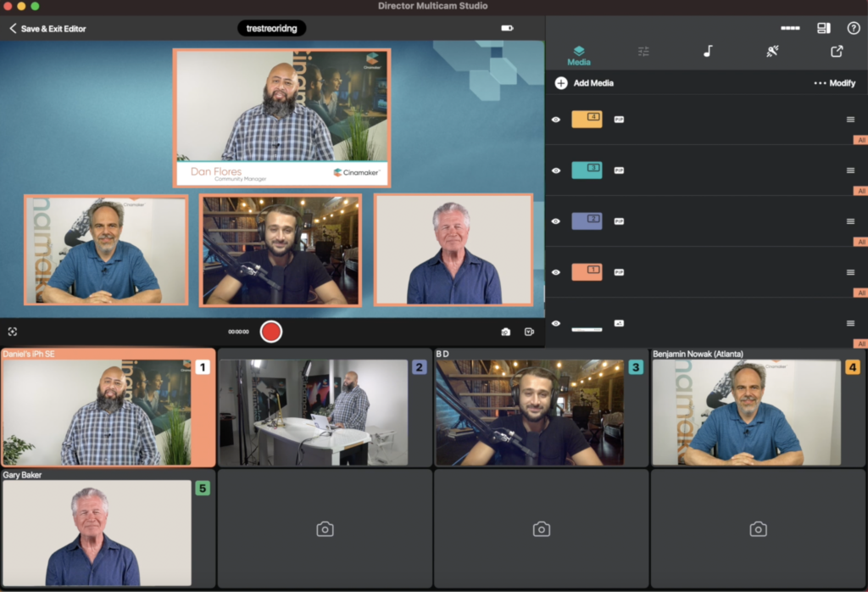Select camera 2 studio feed
This screenshot has height=592, width=868.
(x=325, y=408)
